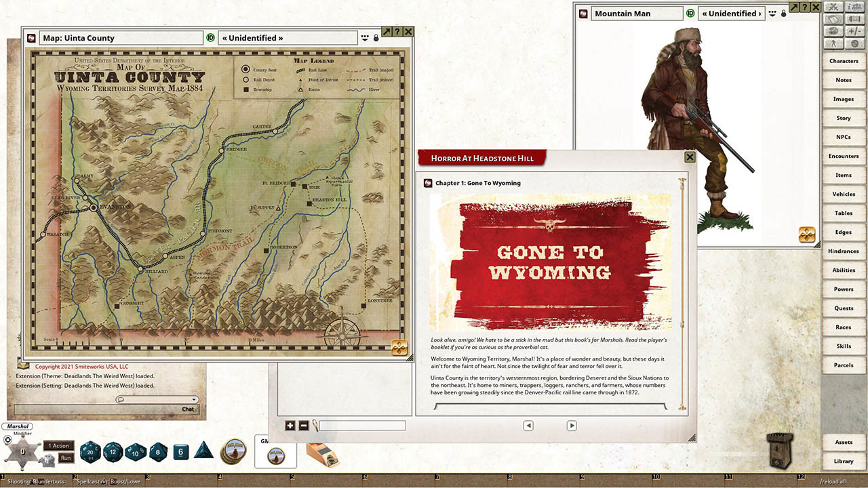Viewport: 868px width, 488px height.
Task: Click the forward page arrow in the Gone To Wyoming window
Action: (x=572, y=425)
